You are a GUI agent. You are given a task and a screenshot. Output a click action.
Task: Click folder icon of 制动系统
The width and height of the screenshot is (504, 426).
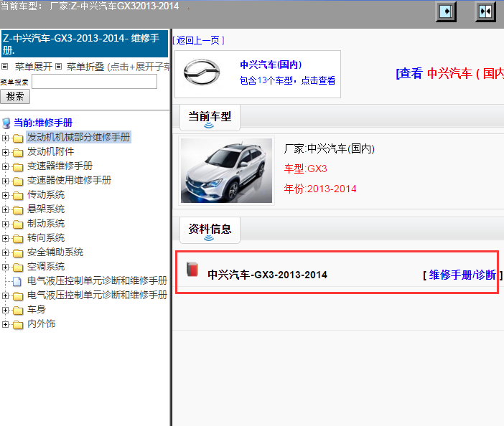[x=18, y=224]
